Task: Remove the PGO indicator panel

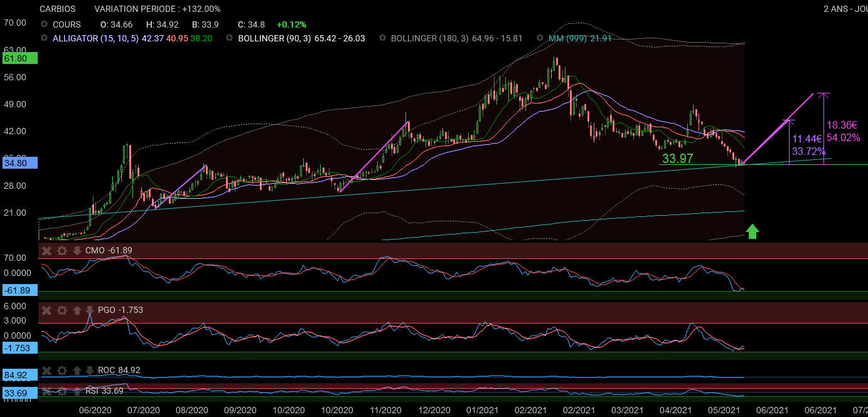Action: [46, 310]
